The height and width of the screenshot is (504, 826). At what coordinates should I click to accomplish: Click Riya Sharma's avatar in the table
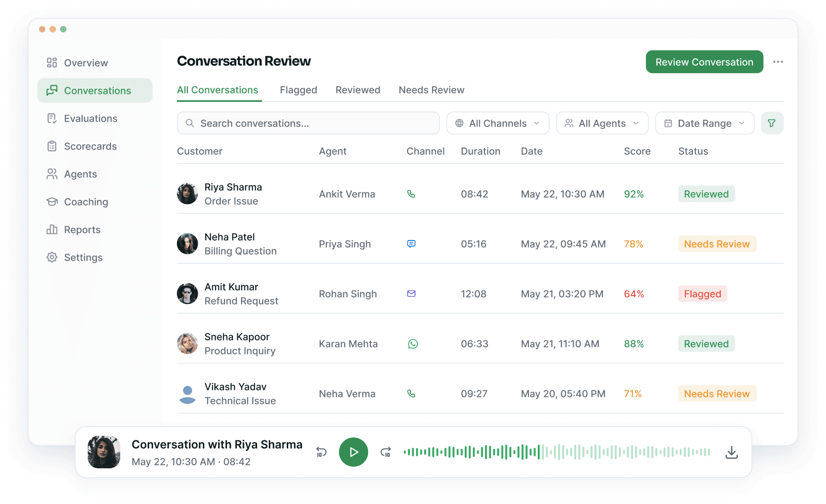[x=187, y=194]
